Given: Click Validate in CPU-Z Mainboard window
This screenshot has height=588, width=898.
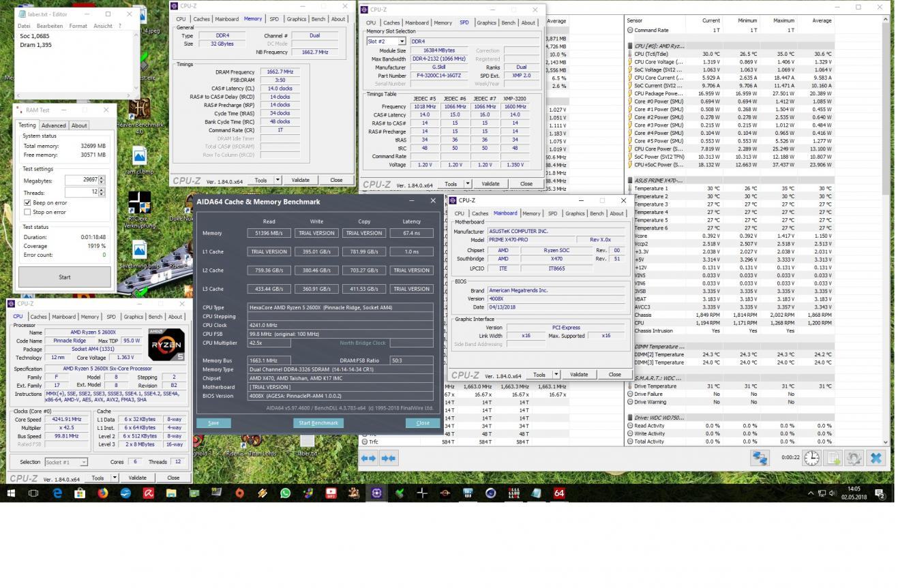Looking at the screenshot, I should tap(578, 374).
